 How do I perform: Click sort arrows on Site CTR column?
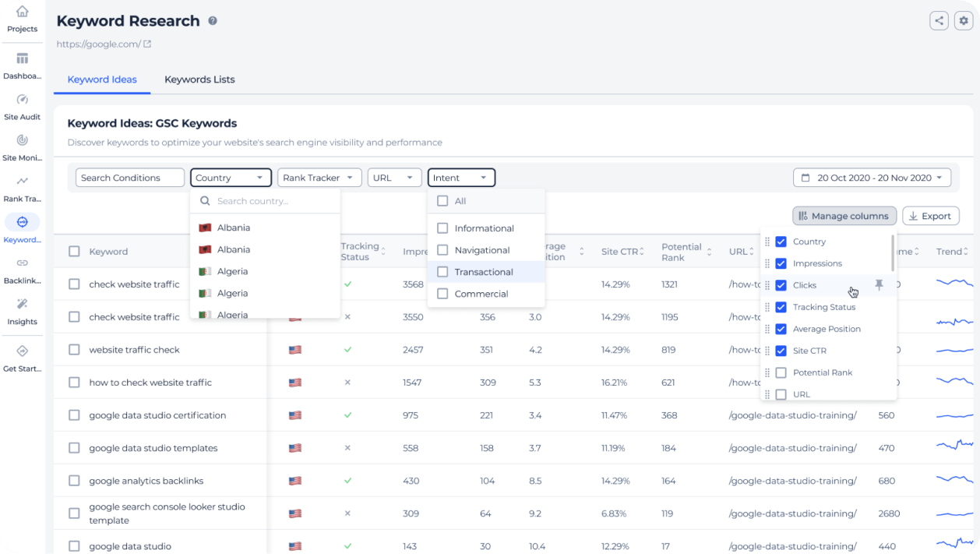click(x=643, y=252)
